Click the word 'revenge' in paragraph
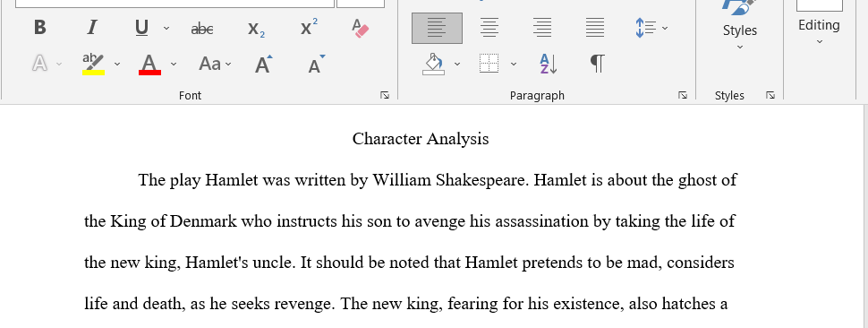 pos(302,304)
